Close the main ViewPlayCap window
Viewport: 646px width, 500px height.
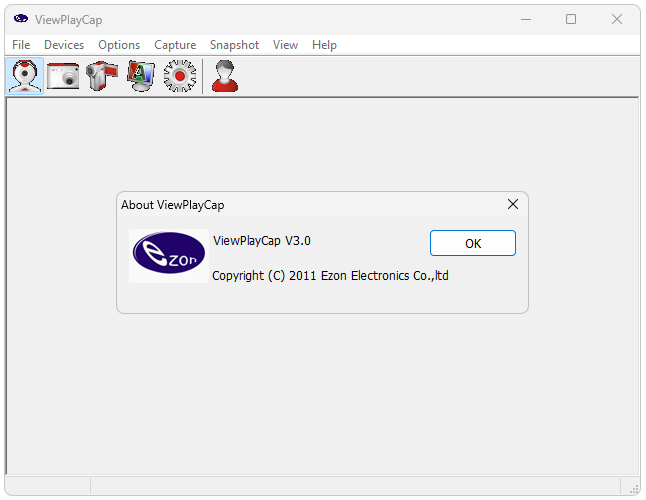tap(617, 19)
